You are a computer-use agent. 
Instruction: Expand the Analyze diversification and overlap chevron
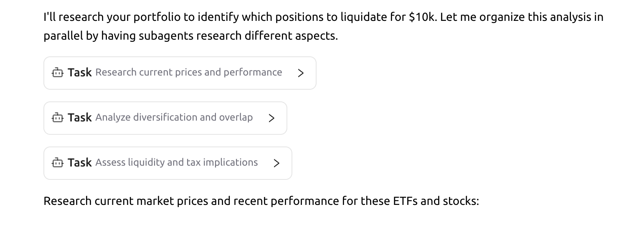pos(271,118)
